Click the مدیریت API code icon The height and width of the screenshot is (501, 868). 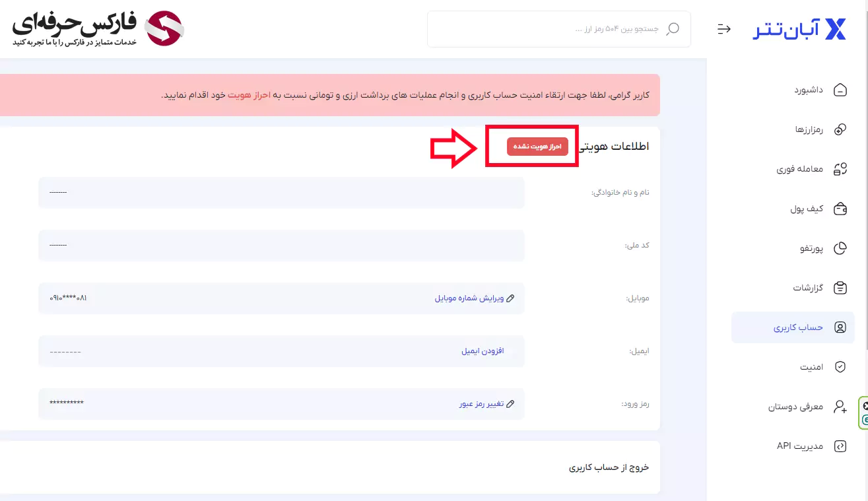coord(840,446)
